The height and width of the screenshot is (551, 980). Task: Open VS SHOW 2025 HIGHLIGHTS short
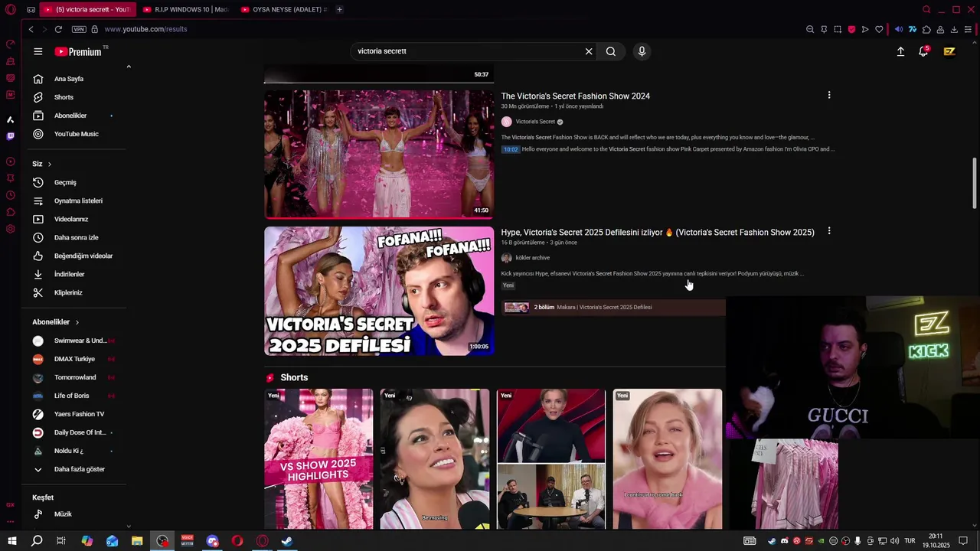tap(318, 458)
